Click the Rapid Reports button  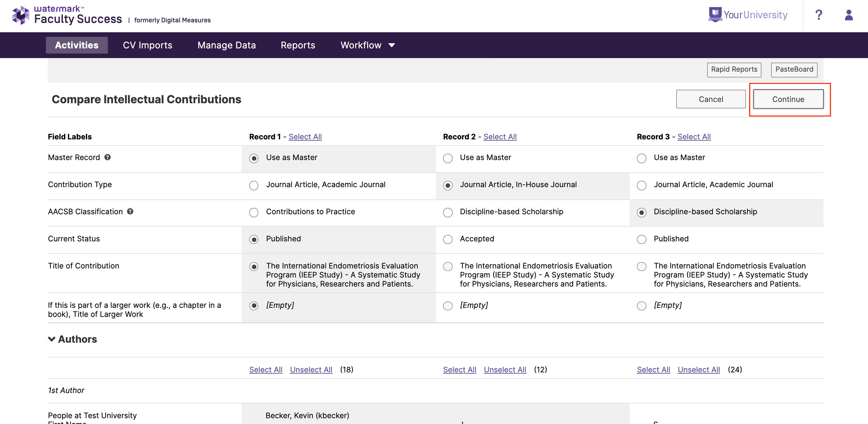tap(734, 69)
